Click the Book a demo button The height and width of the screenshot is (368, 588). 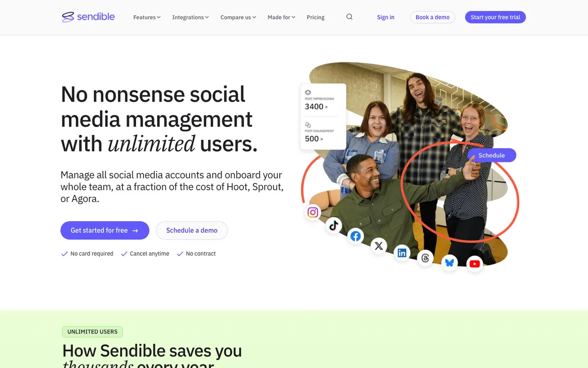coord(433,17)
